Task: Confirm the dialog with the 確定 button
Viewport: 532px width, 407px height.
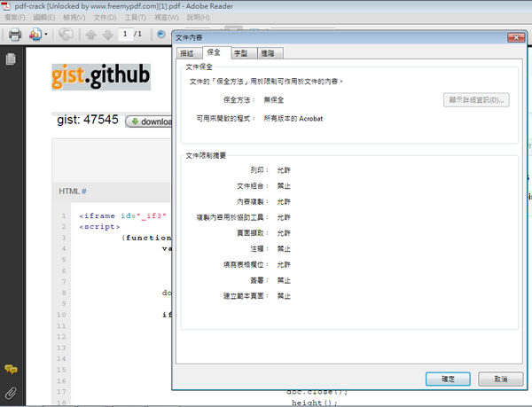Action: pyautogui.click(x=448, y=379)
